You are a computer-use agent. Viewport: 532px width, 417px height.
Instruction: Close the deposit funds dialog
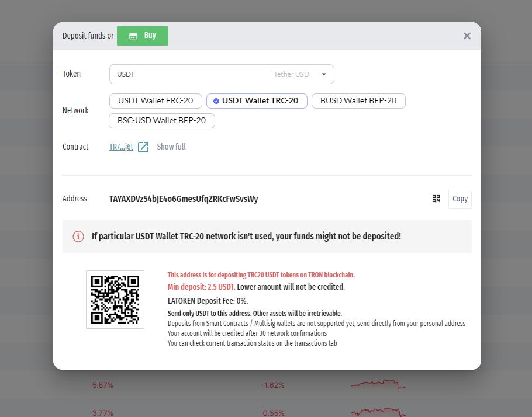point(467,36)
